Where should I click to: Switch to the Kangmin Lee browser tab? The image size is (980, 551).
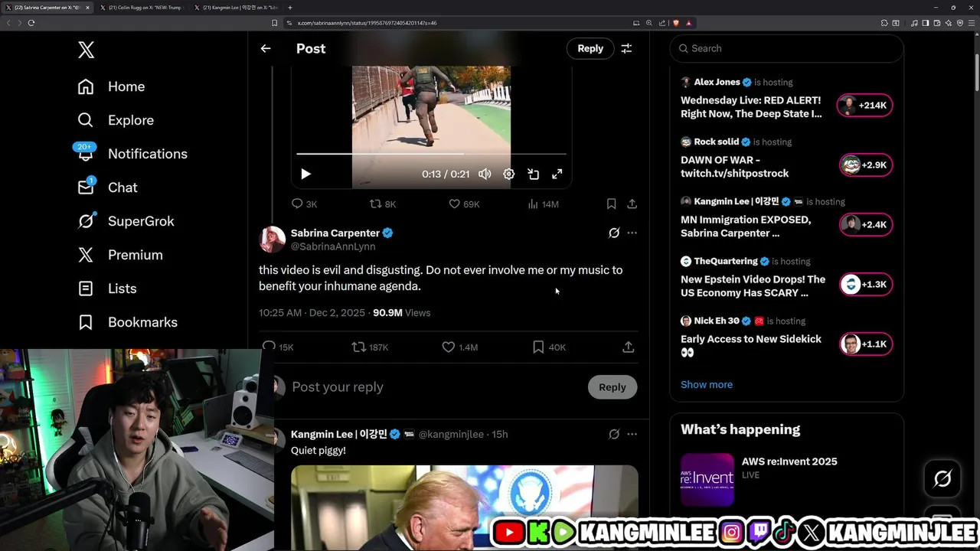coord(235,8)
